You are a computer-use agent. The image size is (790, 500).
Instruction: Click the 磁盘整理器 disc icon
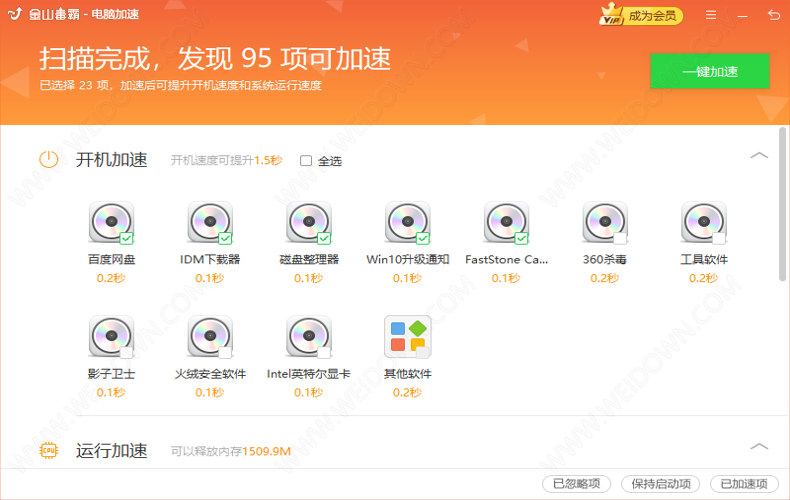pos(309,222)
